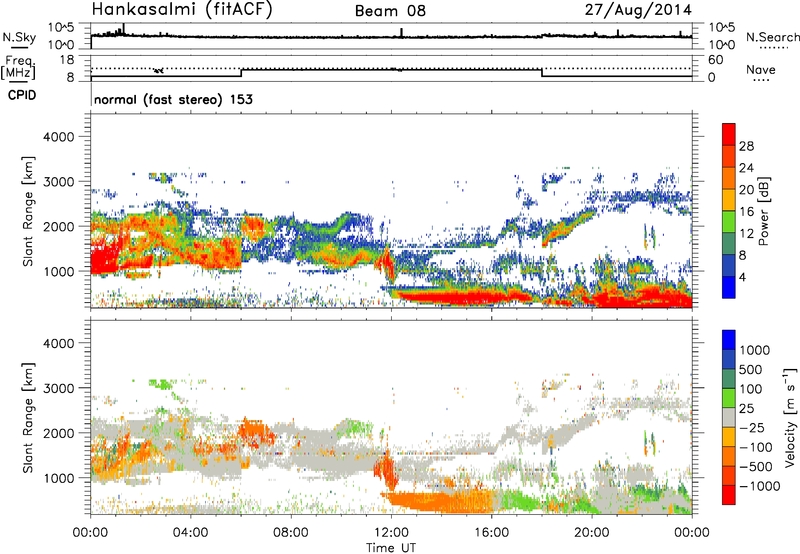This screenshot has height=554, width=800.
Task: Pick the dark blue top of Velocity colorbar
Action: point(728,340)
